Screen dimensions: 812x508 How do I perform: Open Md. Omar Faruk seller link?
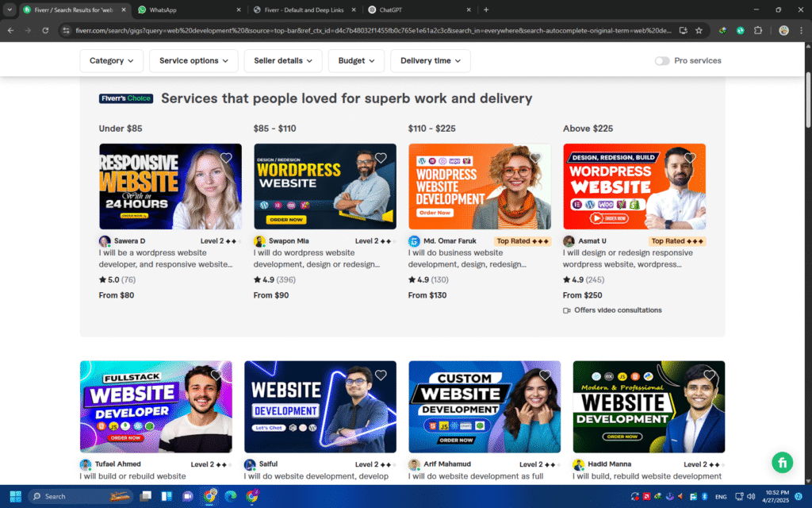tap(450, 241)
